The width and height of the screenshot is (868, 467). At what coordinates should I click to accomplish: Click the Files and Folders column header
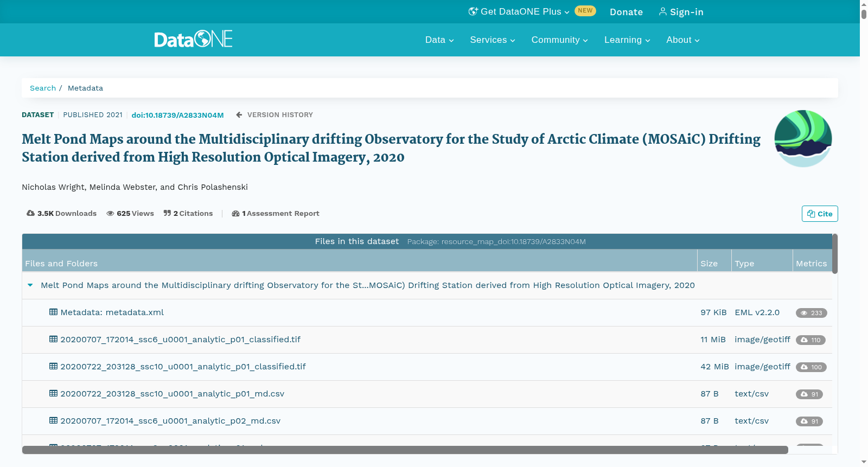[359, 261]
